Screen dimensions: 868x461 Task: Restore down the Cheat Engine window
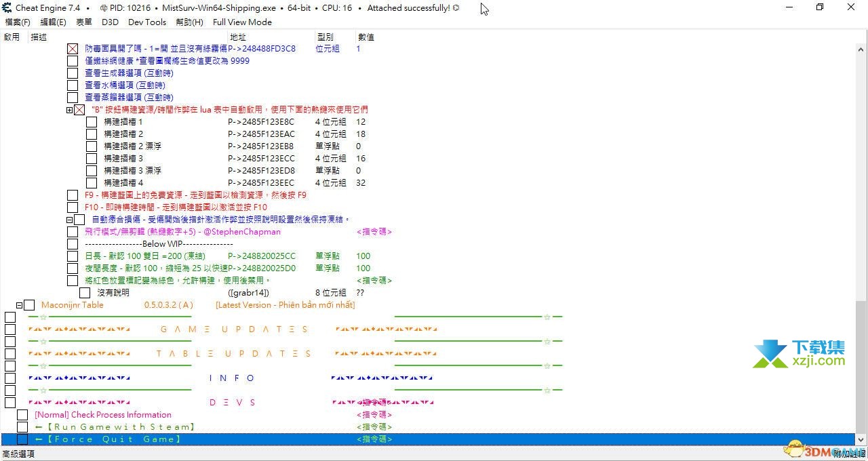point(819,7)
